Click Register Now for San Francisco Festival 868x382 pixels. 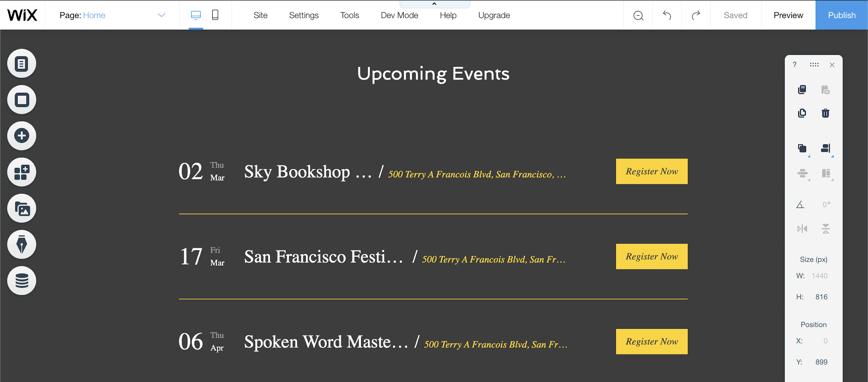[652, 257]
